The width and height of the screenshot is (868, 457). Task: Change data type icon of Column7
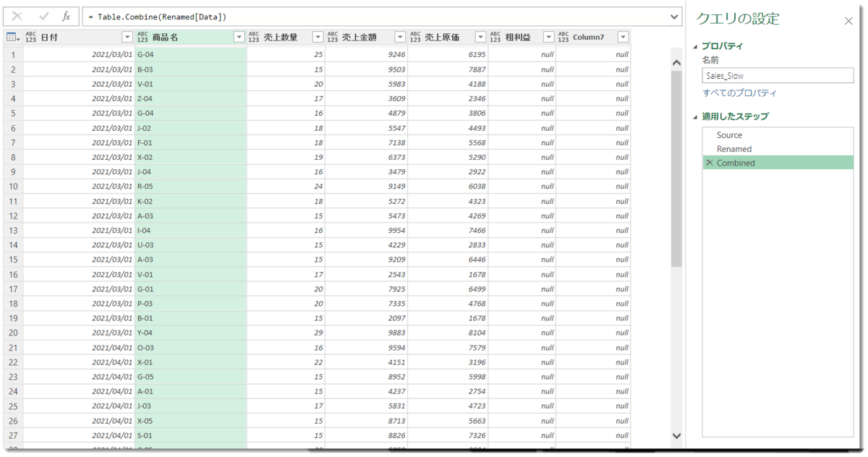[563, 37]
